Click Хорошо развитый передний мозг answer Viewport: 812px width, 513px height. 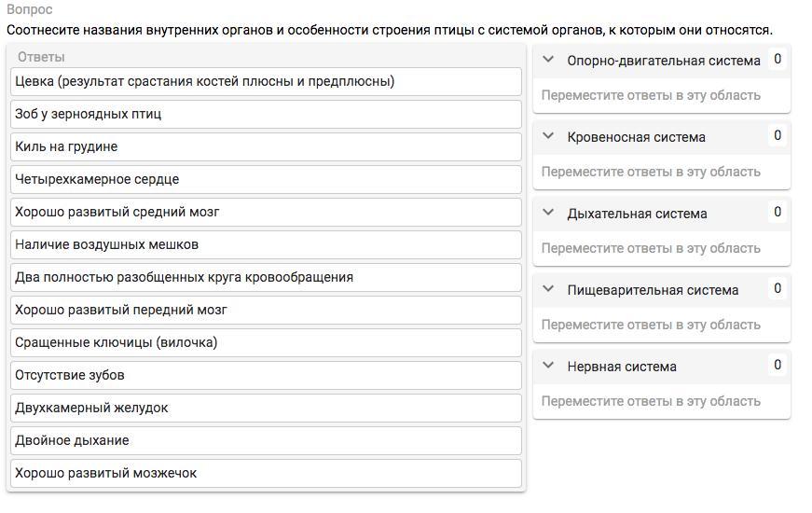tap(266, 310)
